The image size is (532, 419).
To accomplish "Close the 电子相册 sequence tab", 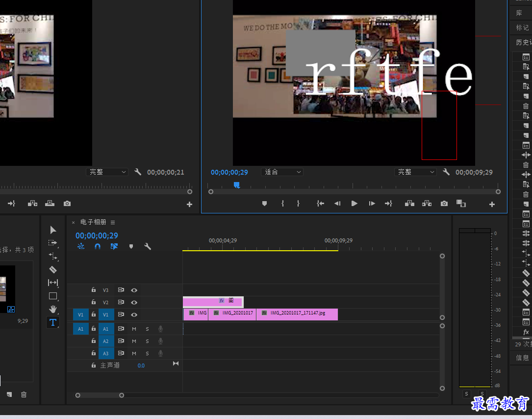I will (73, 223).
